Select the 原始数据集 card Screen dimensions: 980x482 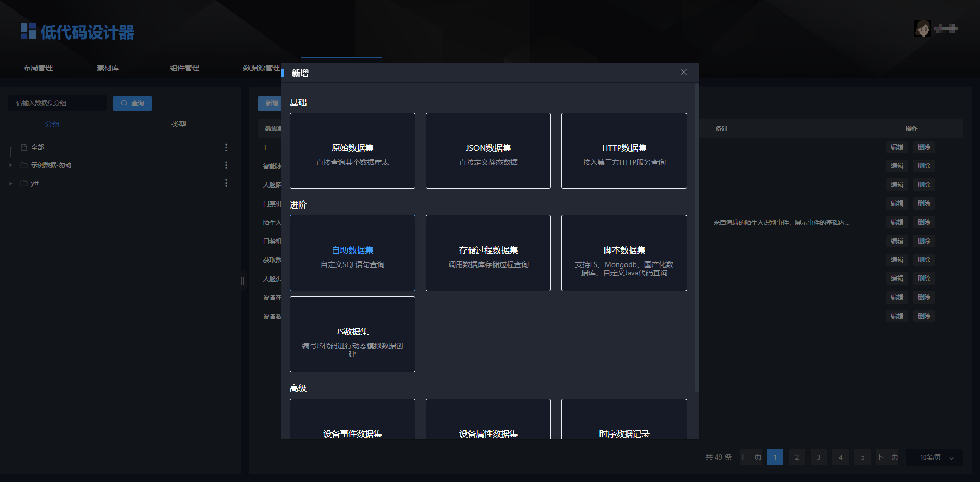(x=352, y=151)
